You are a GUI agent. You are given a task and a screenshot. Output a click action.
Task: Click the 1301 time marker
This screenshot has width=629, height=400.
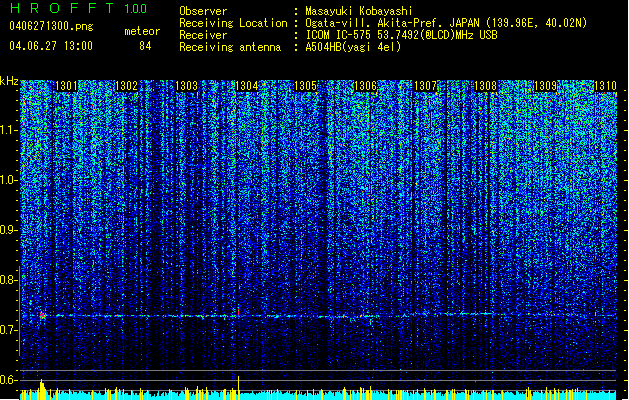[66, 86]
